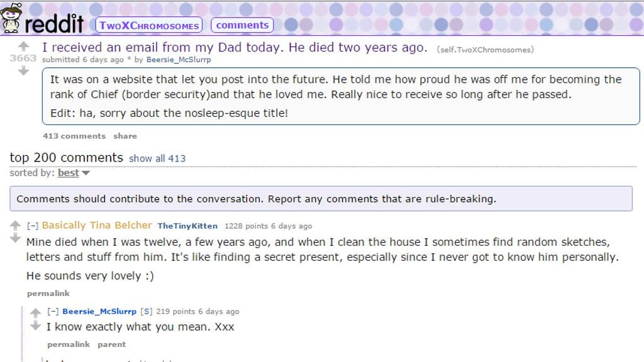Upvote the post about Dad's email
644x362 pixels.
23,46
